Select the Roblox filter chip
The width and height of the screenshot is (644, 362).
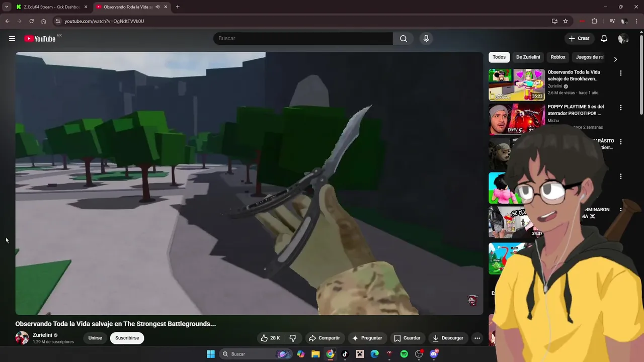[x=558, y=57]
